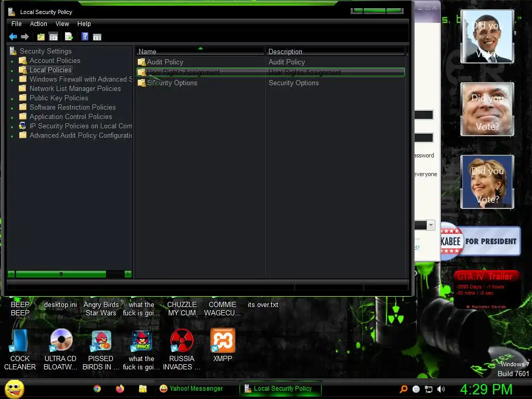532x399 pixels.
Task: Open the folder icon on taskbar
Action: 143,389
